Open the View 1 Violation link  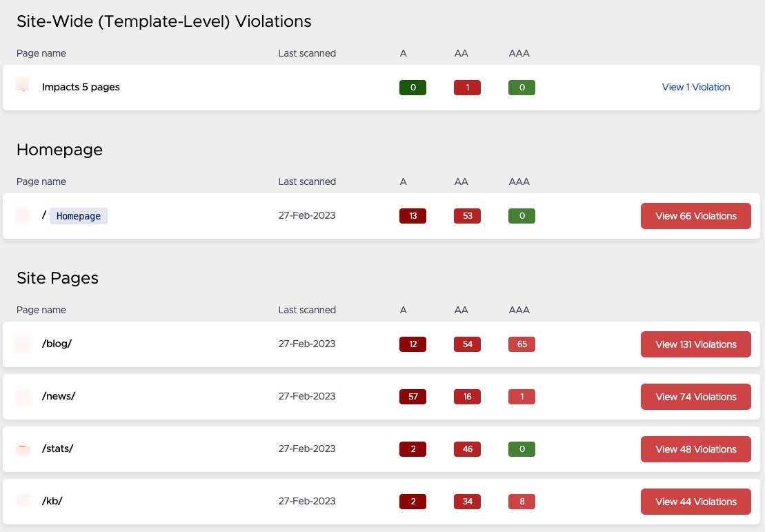pyautogui.click(x=695, y=87)
